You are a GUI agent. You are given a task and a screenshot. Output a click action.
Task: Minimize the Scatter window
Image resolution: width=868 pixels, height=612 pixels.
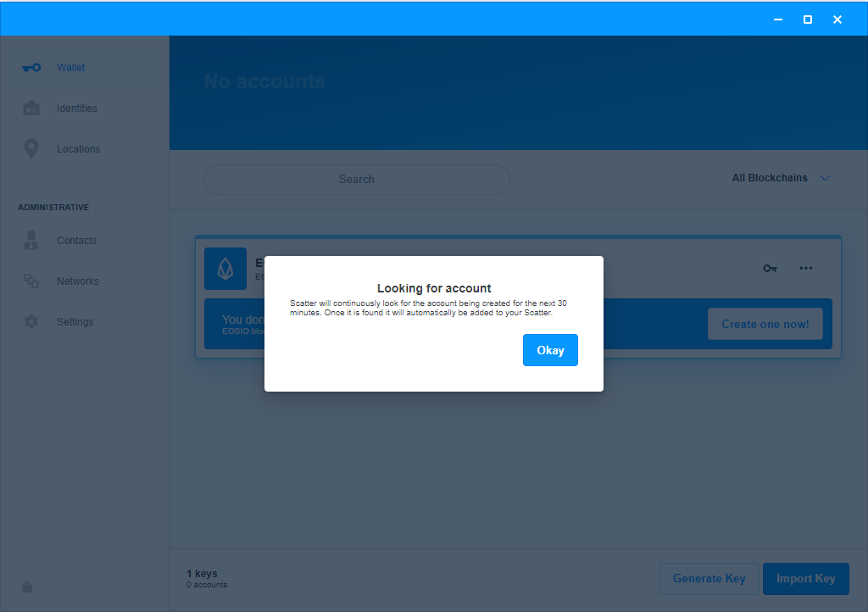[778, 19]
